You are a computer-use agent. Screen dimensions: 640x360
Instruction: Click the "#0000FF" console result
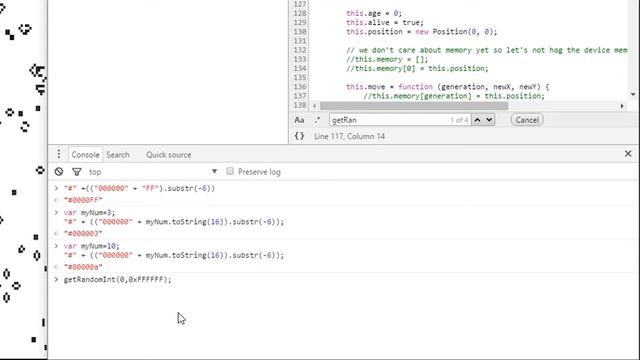pyautogui.click(x=83, y=200)
